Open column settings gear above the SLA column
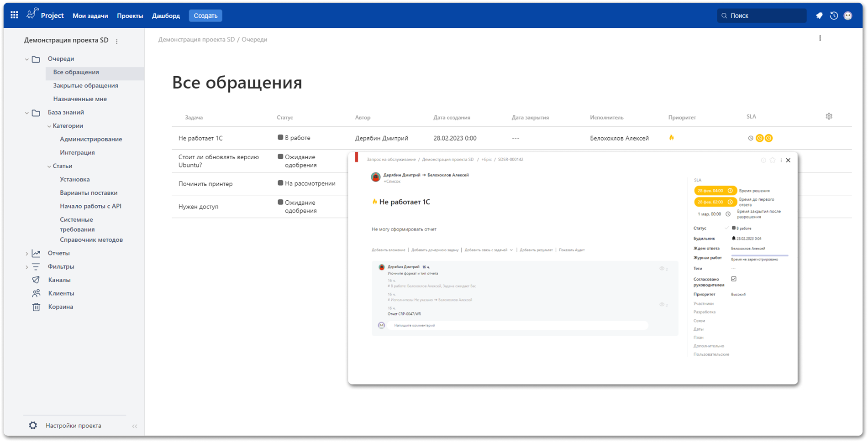The height and width of the screenshot is (442, 868). pos(829,116)
